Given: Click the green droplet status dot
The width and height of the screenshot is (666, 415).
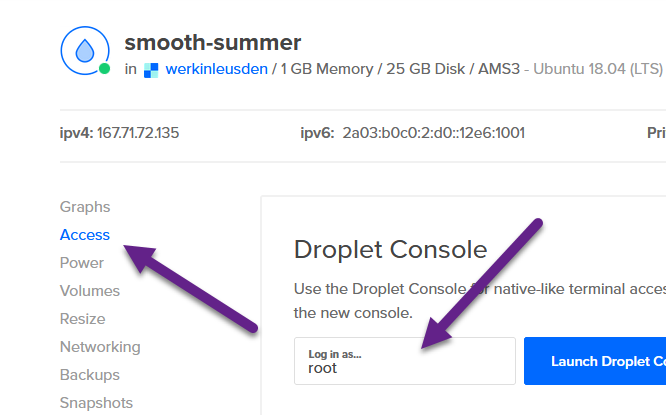Looking at the screenshot, I should (104, 69).
